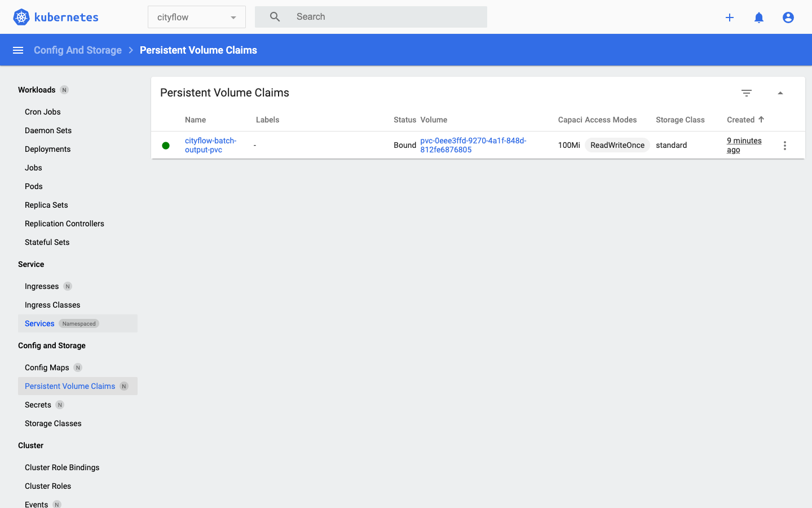812x508 pixels.
Task: Click the Bound status text
Action: (405, 145)
